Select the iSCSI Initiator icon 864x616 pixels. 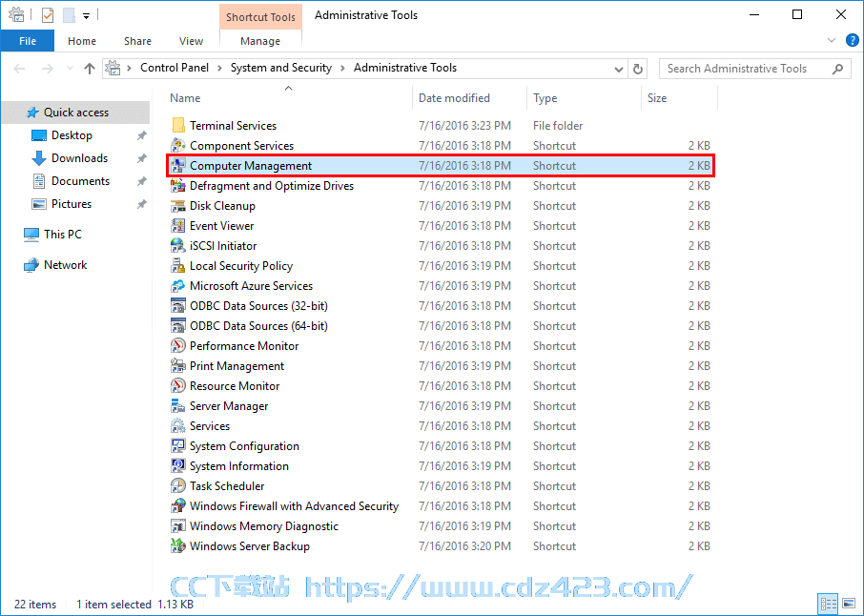click(x=178, y=246)
